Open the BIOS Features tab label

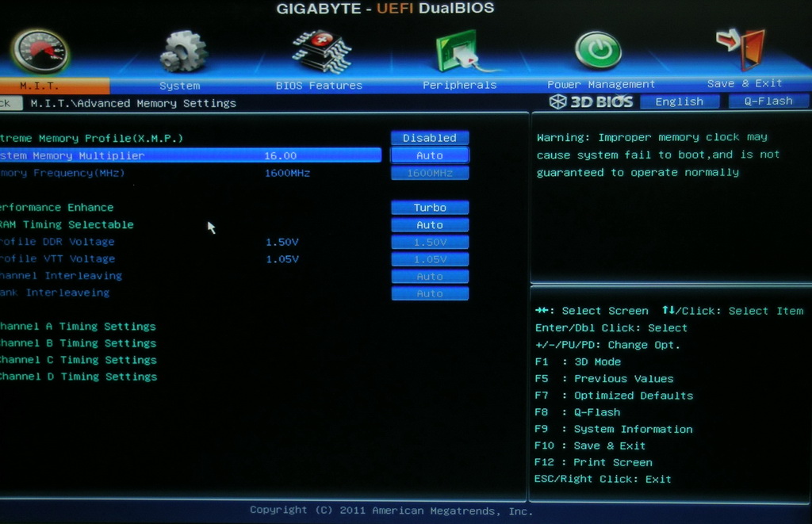[x=319, y=86]
